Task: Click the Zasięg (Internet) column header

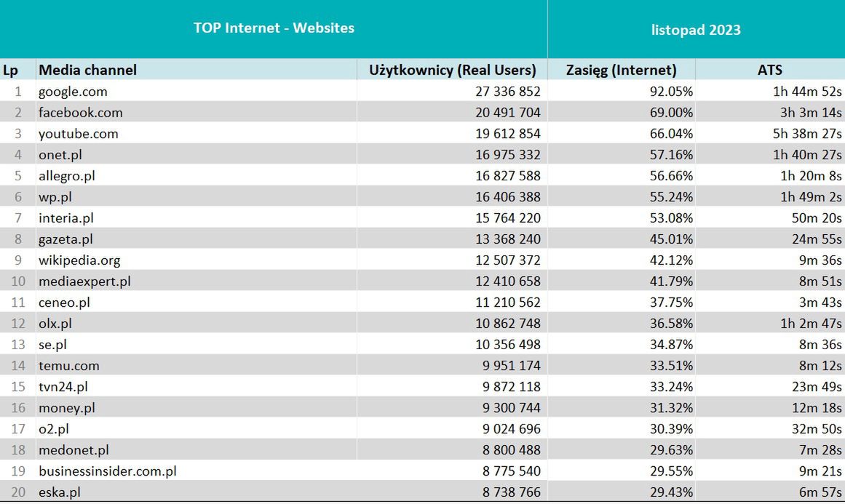Action: tap(621, 70)
